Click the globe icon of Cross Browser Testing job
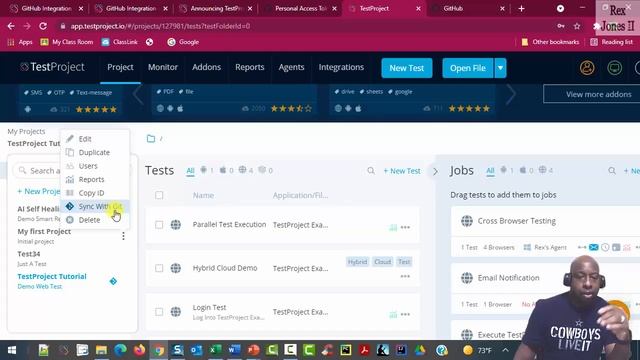Image resolution: width=640 pixels, height=360 pixels. click(467, 221)
